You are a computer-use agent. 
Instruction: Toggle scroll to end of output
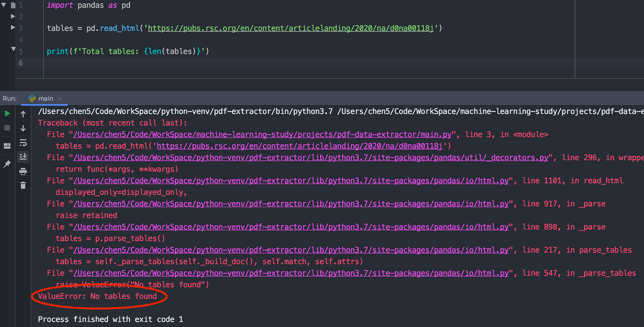pos(23,157)
